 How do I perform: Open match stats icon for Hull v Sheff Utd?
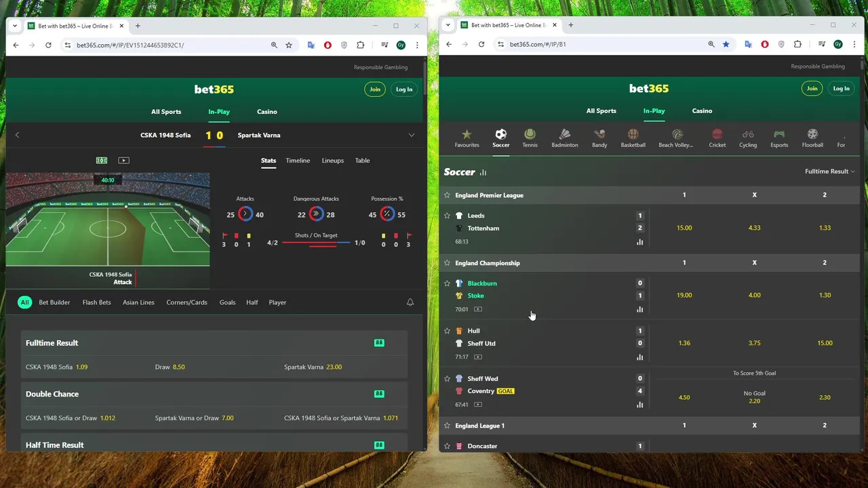coord(639,357)
